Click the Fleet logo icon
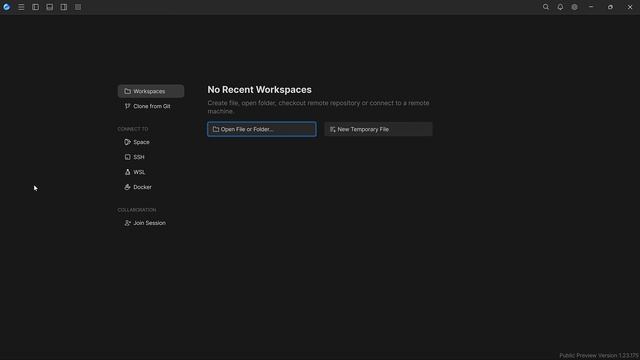Viewport: 640px width, 360px height. [x=7, y=7]
